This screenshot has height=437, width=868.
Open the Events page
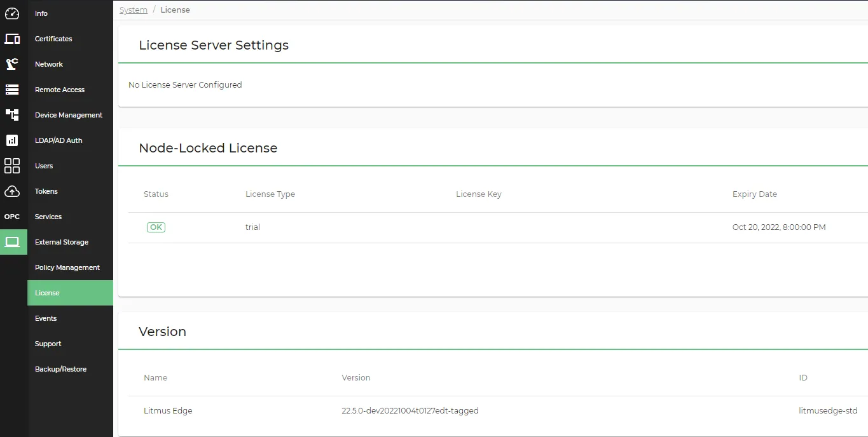46,318
